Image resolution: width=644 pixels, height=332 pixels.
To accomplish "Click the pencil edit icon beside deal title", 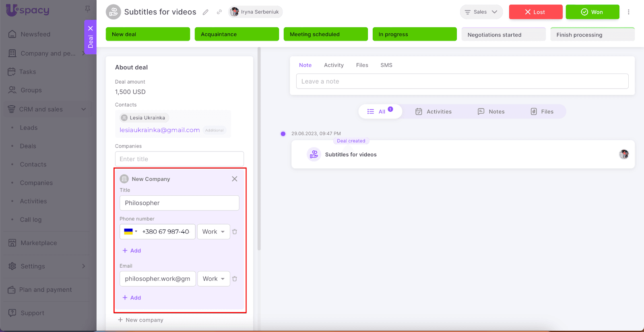I will coord(206,12).
